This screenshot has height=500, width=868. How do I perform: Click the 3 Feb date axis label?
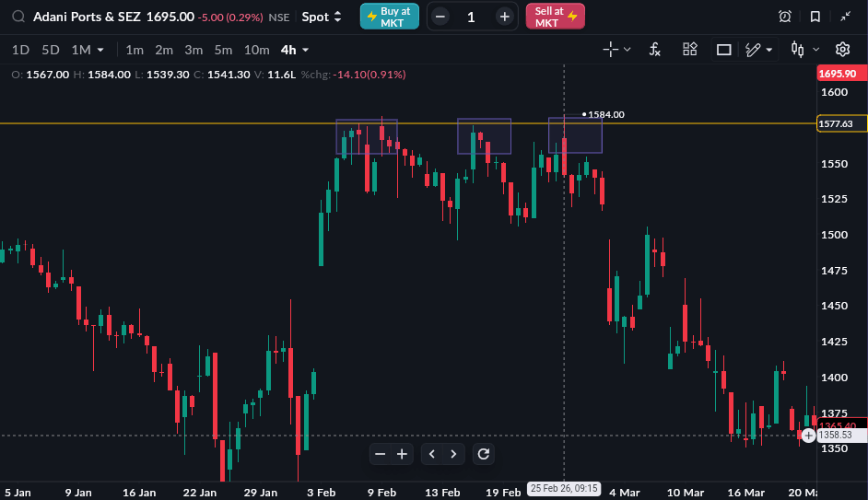point(321,493)
